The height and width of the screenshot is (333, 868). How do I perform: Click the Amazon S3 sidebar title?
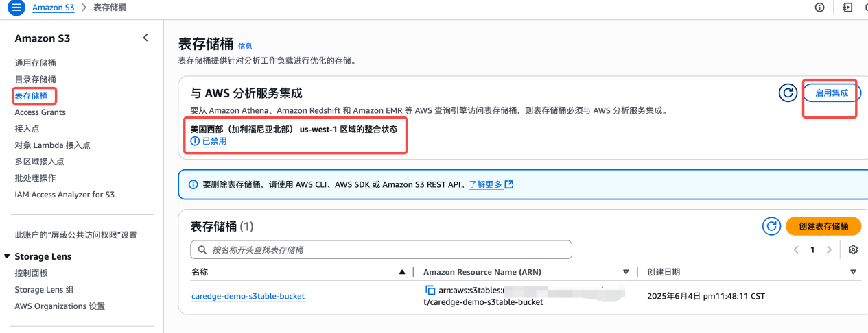tap(43, 38)
